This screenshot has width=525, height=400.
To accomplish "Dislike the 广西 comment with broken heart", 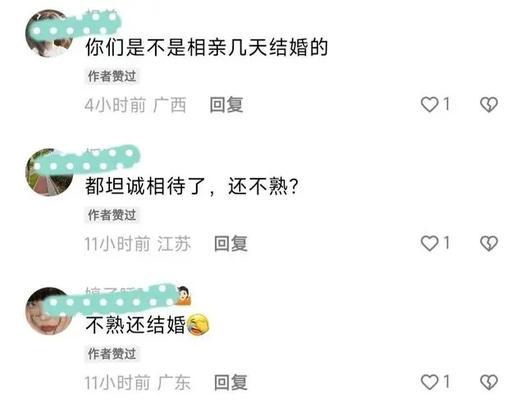I will (489, 104).
